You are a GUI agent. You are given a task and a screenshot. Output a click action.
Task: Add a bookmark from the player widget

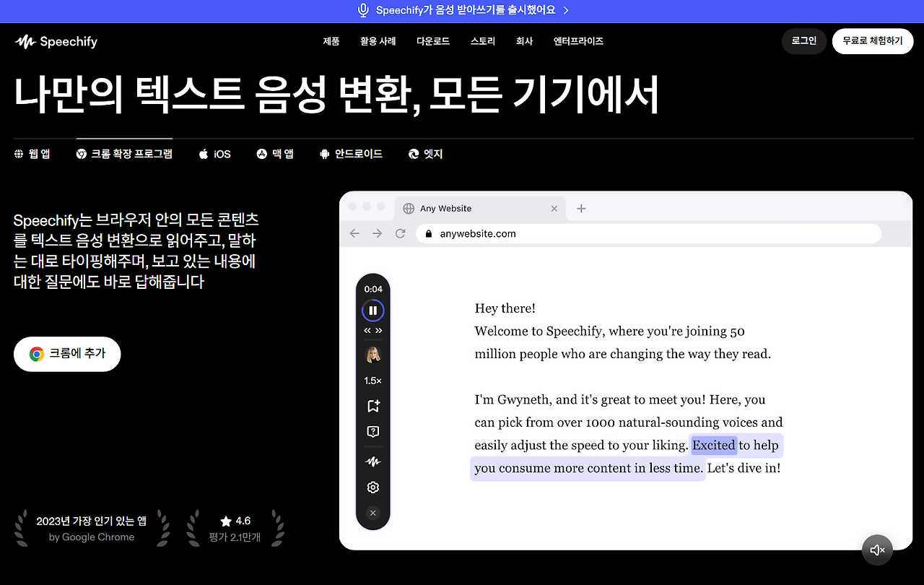point(373,406)
